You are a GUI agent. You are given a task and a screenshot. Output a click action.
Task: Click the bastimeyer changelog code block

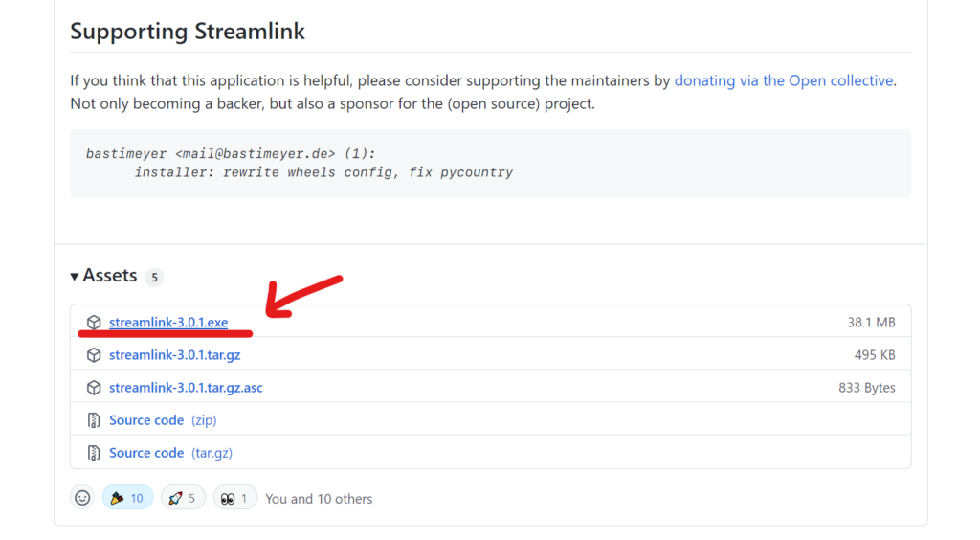point(490,163)
